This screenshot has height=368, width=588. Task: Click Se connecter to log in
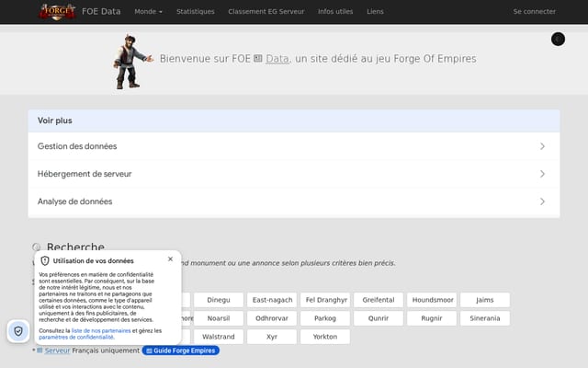pyautogui.click(x=535, y=12)
